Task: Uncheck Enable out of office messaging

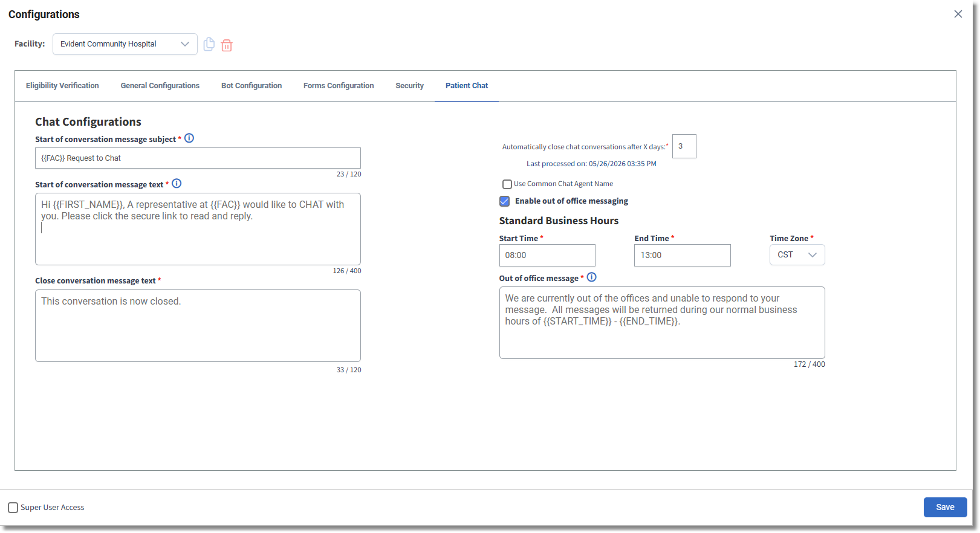Action: pos(505,201)
